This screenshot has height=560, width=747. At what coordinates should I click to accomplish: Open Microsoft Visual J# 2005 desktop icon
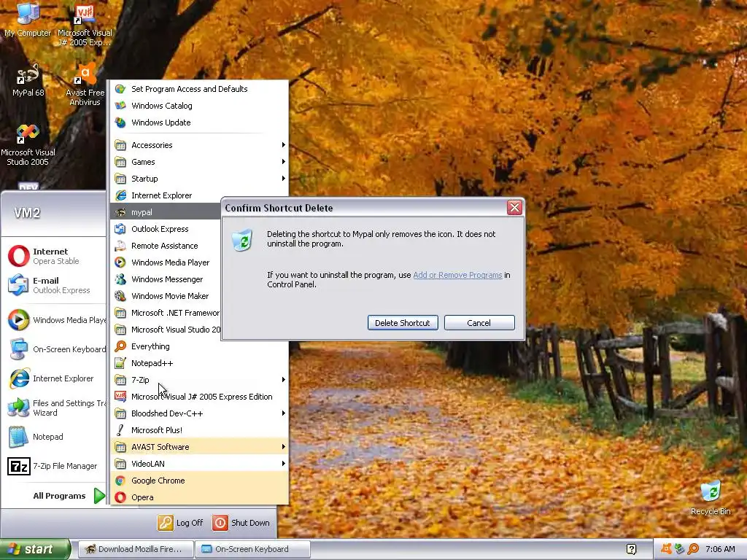tap(85, 25)
